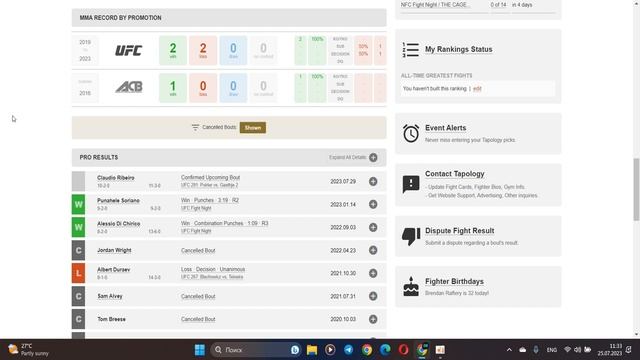Viewport: 640px width, 360px height.
Task: Click the weather widget showing Partly sunny
Action: pyautogui.click(x=29, y=350)
